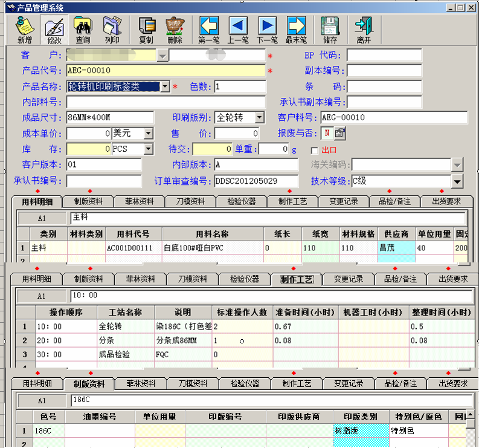Image resolution: width=479 pixels, height=448 pixels.
Task: Click the 修改 (edit) toolbar icon
Action: pos(54,30)
